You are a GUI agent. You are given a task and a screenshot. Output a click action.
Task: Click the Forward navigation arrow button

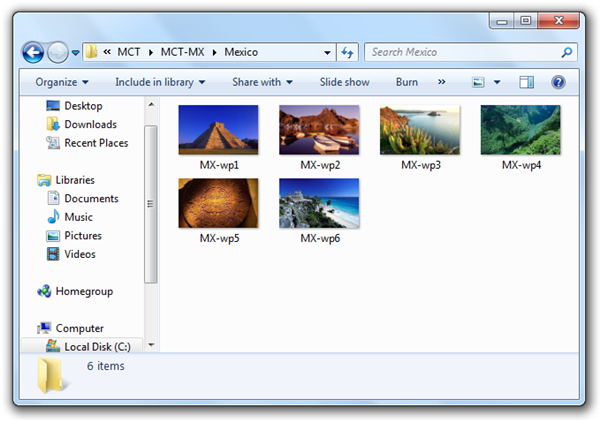point(58,52)
